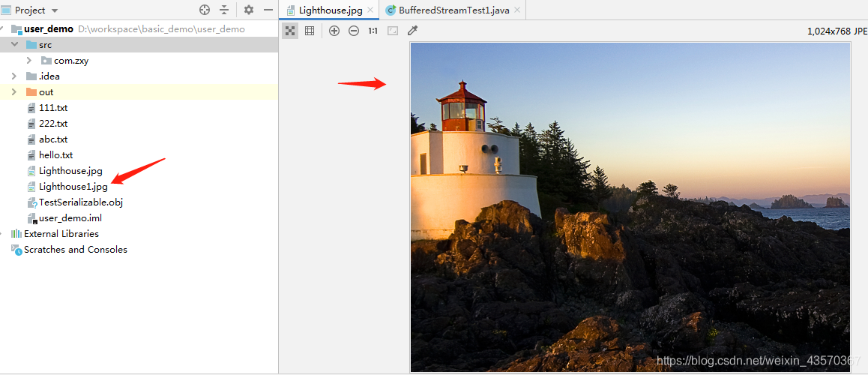
Task: Expand the out folder
Action: coord(15,92)
